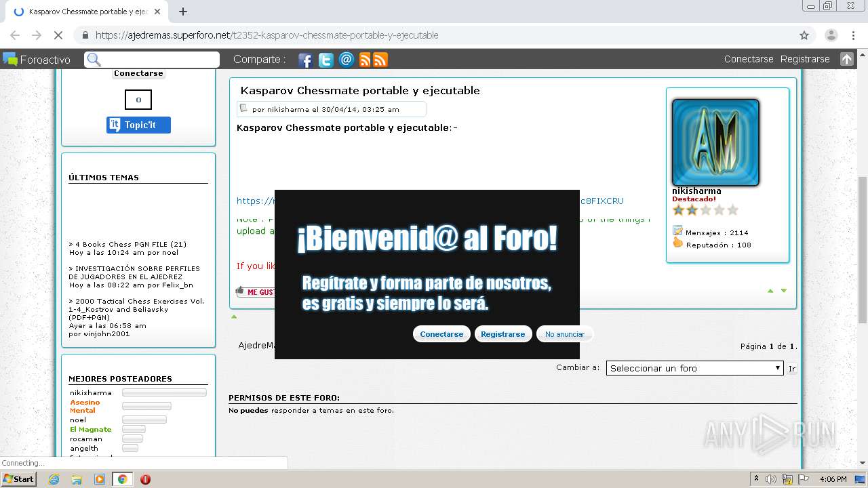This screenshot has height=488, width=868.
Task: Open the Chrome profile avatar icon
Action: (831, 35)
